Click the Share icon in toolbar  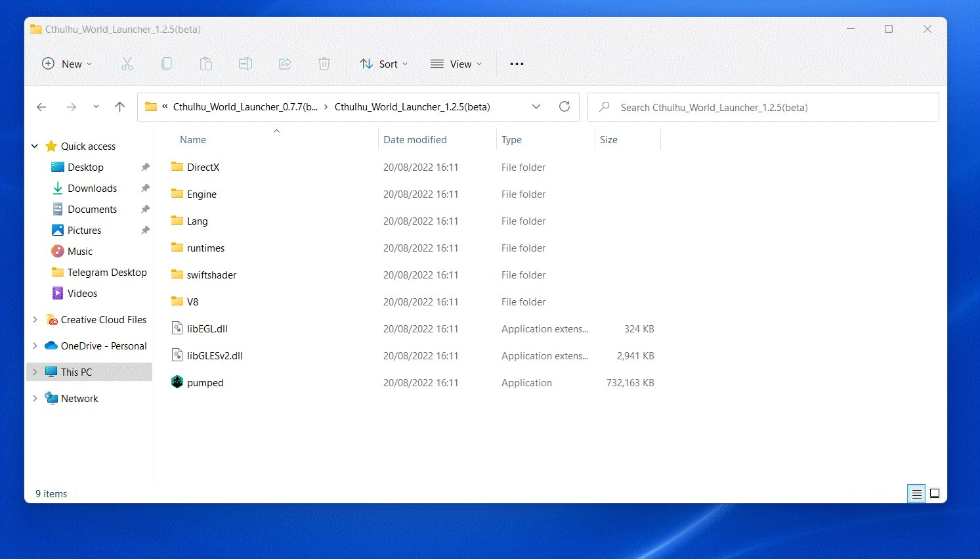pyautogui.click(x=285, y=64)
